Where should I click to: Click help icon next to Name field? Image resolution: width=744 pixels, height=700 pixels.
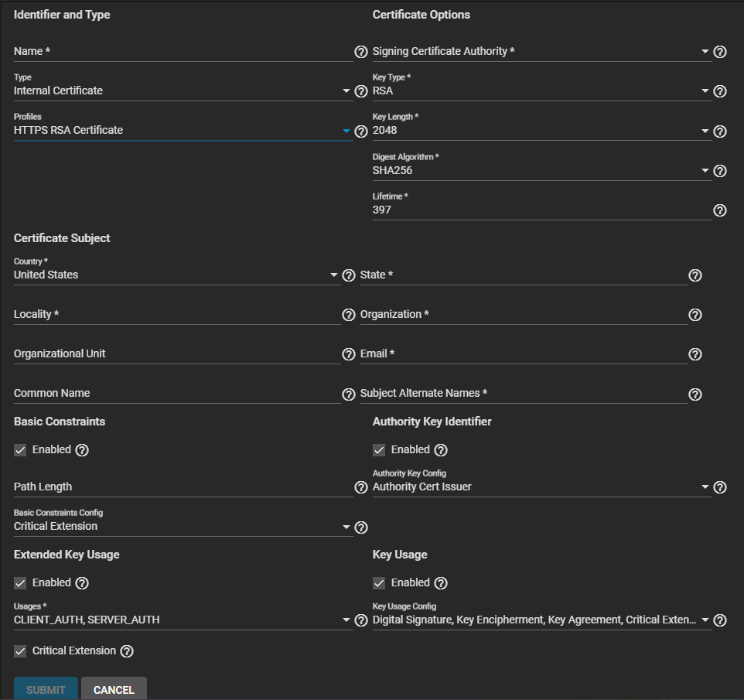click(360, 52)
